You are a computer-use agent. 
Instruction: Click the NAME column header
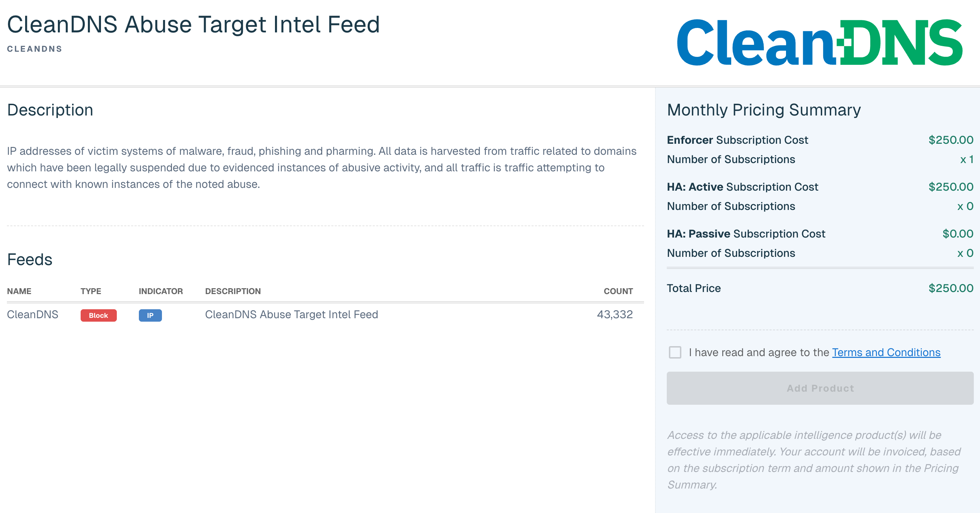(x=19, y=291)
